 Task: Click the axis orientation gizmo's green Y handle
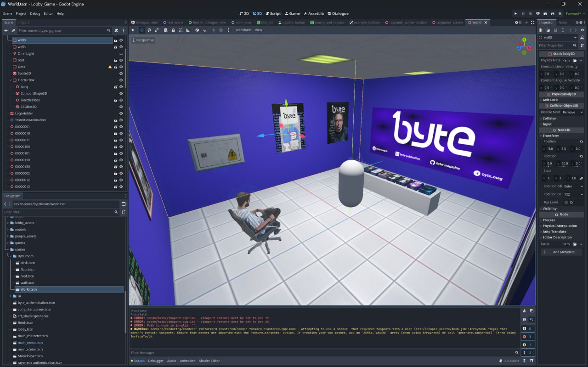(x=524, y=40)
